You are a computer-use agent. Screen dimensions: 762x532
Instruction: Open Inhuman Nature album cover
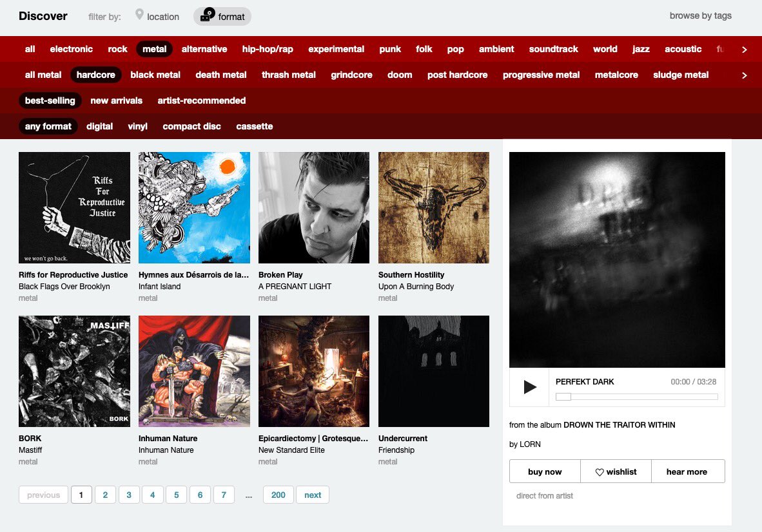click(x=195, y=372)
